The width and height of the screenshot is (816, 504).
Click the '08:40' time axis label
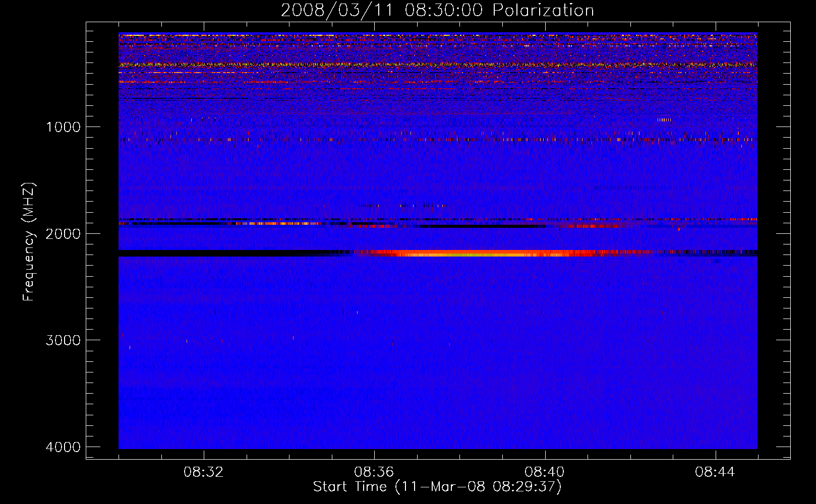click(x=545, y=472)
